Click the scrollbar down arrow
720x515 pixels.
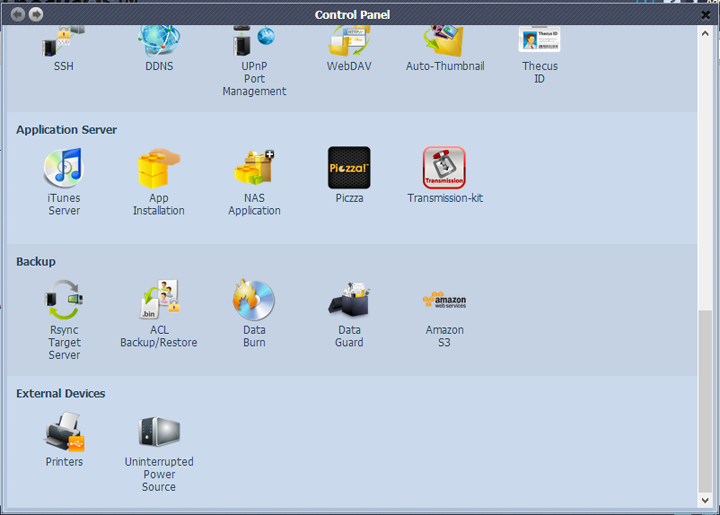point(706,500)
